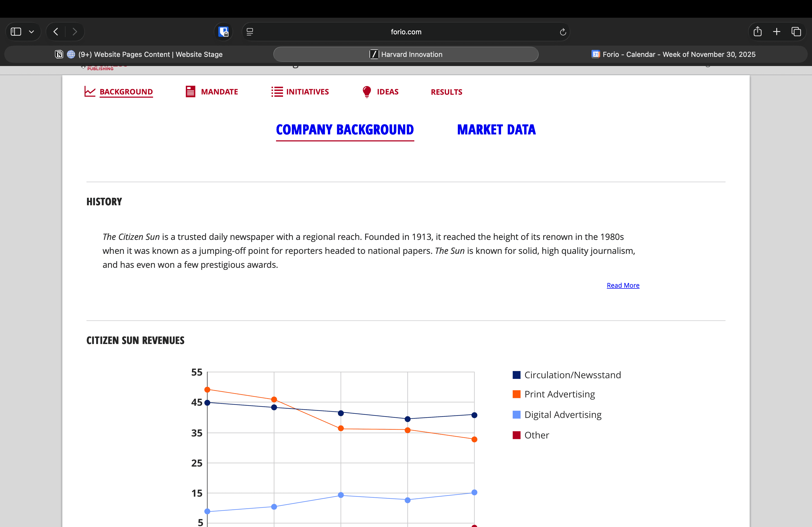Go back with the browser back arrow
Viewport: 812px width, 527px height.
pos(56,32)
